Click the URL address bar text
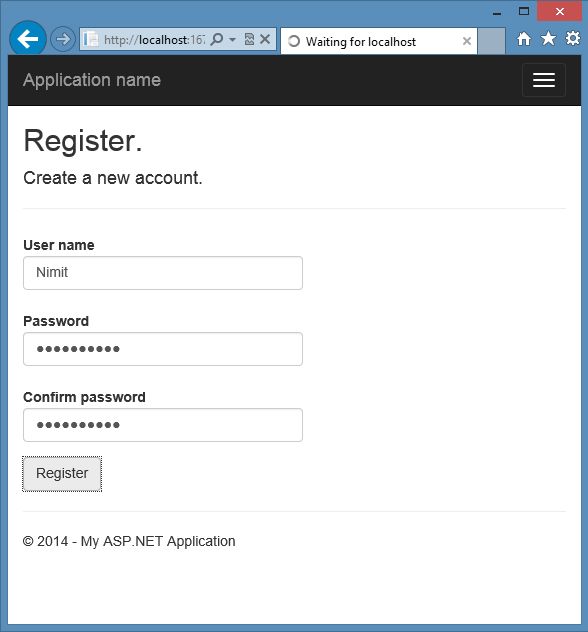 [155, 40]
